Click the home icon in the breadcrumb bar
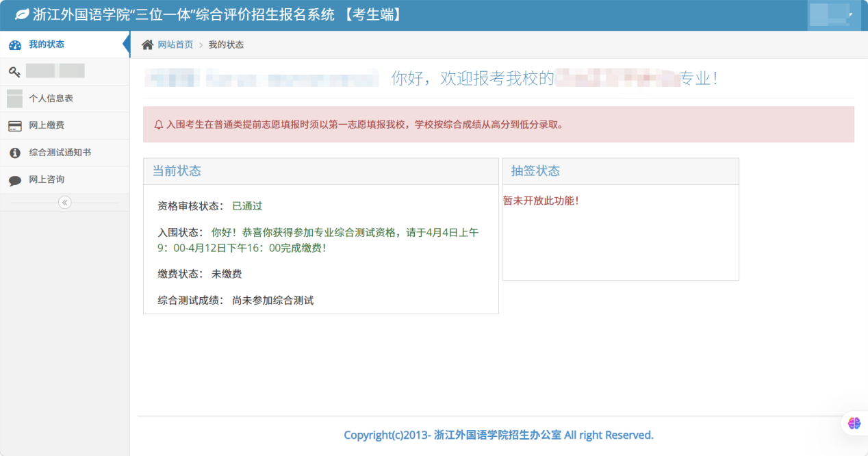868x456 pixels. tap(146, 43)
